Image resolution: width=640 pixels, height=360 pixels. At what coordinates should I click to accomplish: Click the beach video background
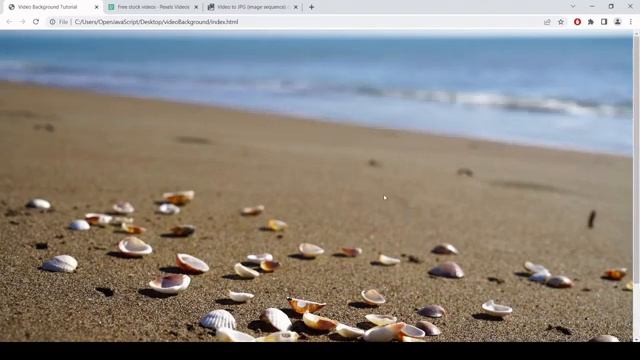tap(316, 186)
